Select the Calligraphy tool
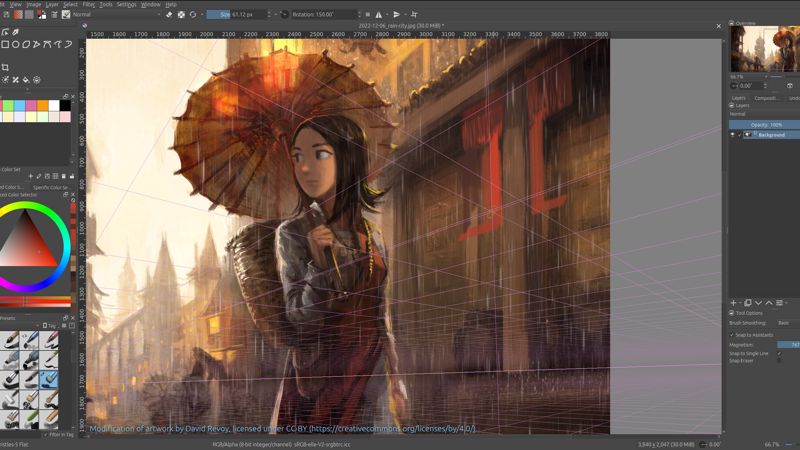The width and height of the screenshot is (800, 450). point(16,32)
